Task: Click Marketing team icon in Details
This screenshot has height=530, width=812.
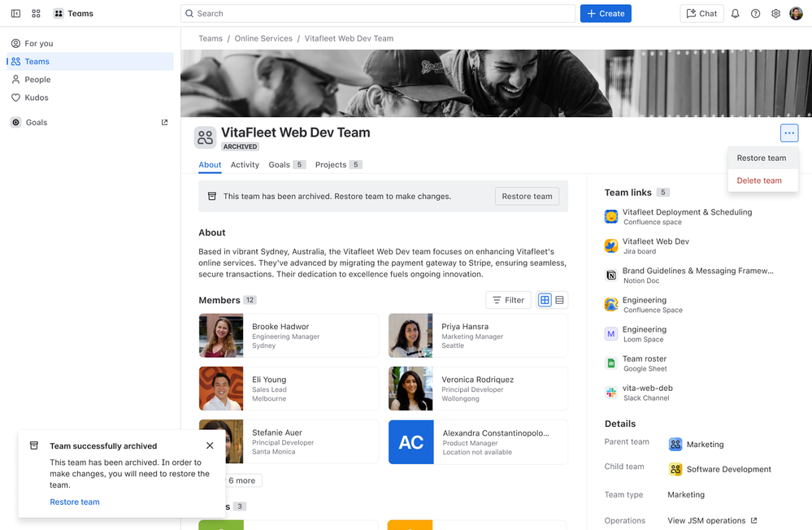Action: point(675,444)
